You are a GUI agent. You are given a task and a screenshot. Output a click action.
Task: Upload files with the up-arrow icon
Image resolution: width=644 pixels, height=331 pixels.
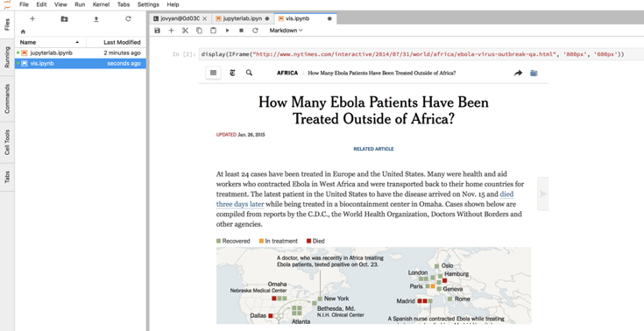pos(96,19)
